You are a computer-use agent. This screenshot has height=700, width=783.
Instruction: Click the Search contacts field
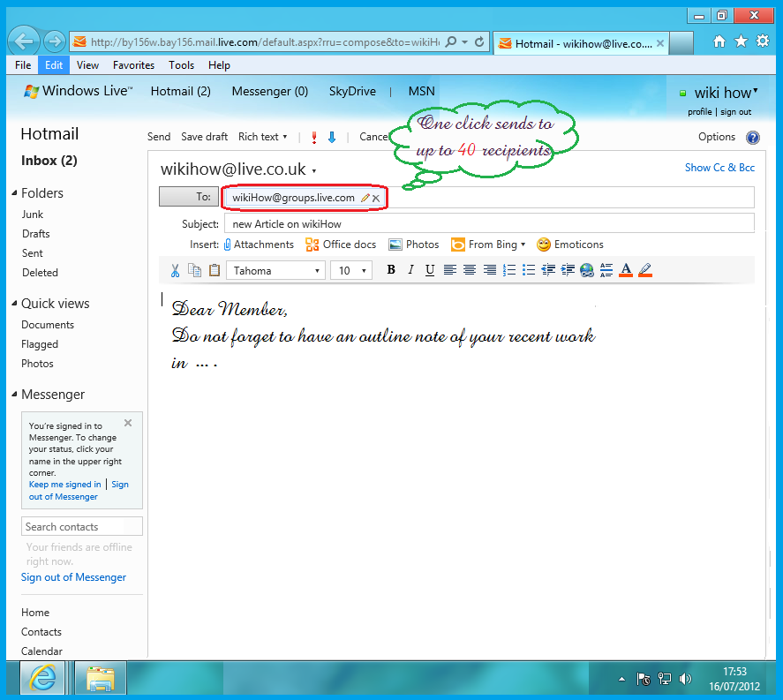(82, 527)
